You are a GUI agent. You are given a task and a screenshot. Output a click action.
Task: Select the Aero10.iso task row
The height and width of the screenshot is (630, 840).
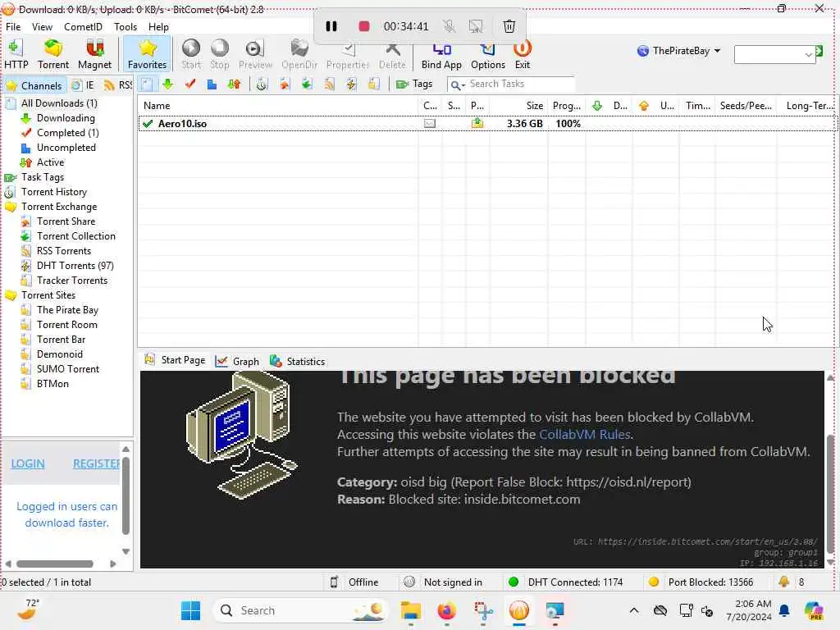[x=486, y=124]
